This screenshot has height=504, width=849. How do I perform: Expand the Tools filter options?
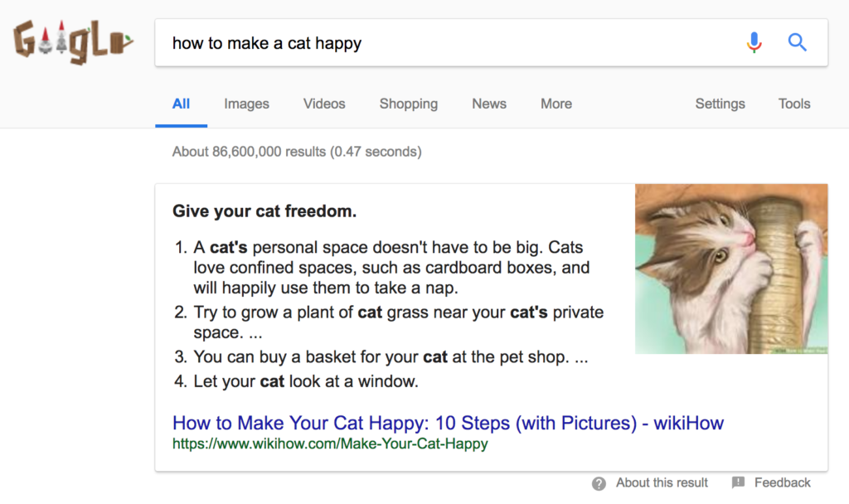coord(793,104)
